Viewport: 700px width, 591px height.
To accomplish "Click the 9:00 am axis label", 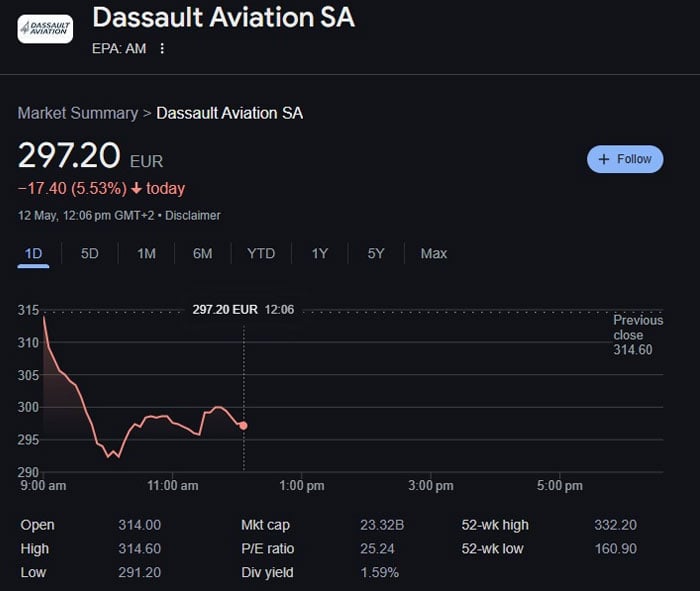I will point(43,486).
